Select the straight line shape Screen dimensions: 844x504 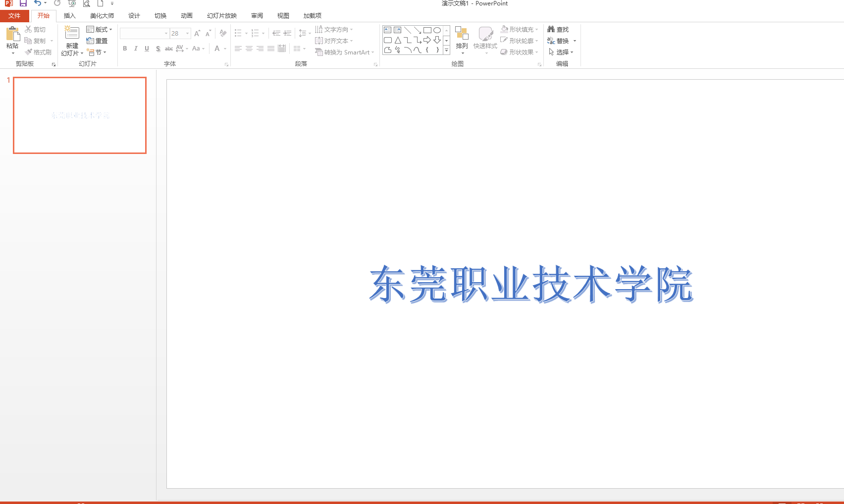pyautogui.click(x=408, y=30)
